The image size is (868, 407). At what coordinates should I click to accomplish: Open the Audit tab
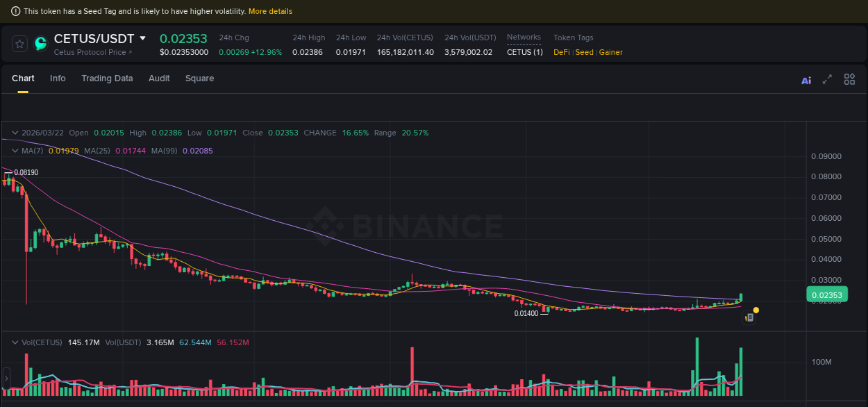(x=159, y=78)
